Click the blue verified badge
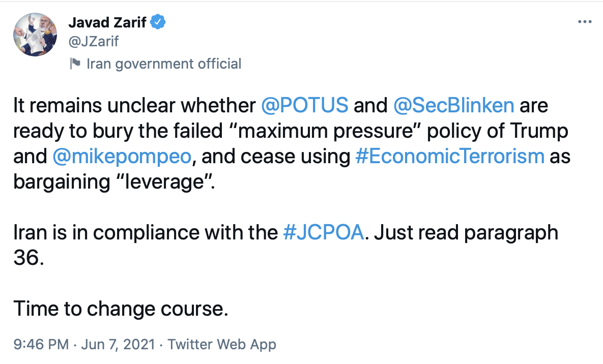 point(159,22)
